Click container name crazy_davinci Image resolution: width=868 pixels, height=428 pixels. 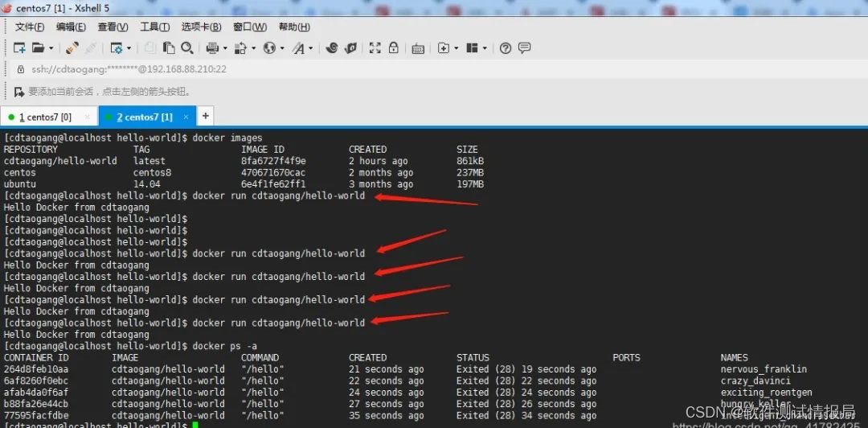pos(755,381)
